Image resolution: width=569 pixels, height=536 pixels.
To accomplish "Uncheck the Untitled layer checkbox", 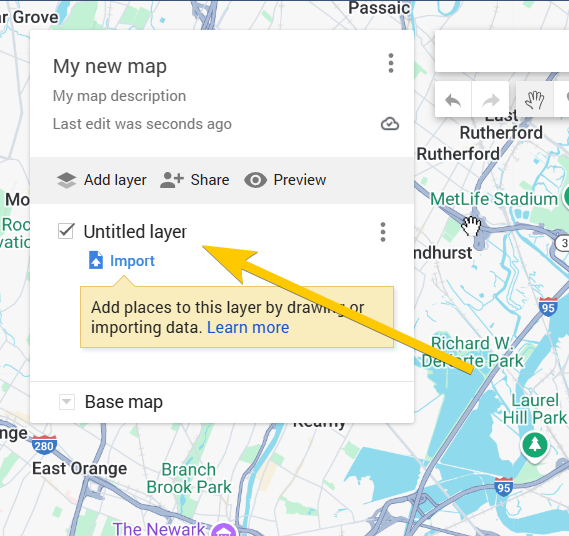I will (x=66, y=231).
